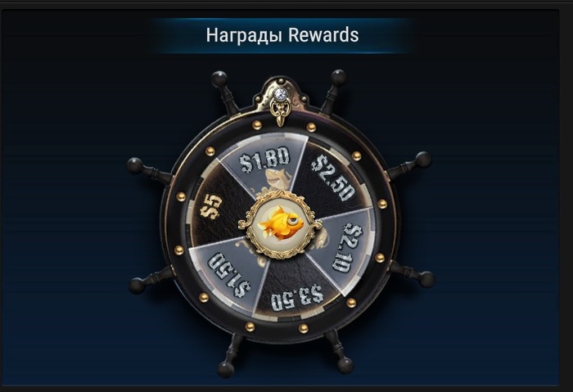The image size is (573, 392).
Task: Click the top-right ship wheel handle
Action: 333,90
